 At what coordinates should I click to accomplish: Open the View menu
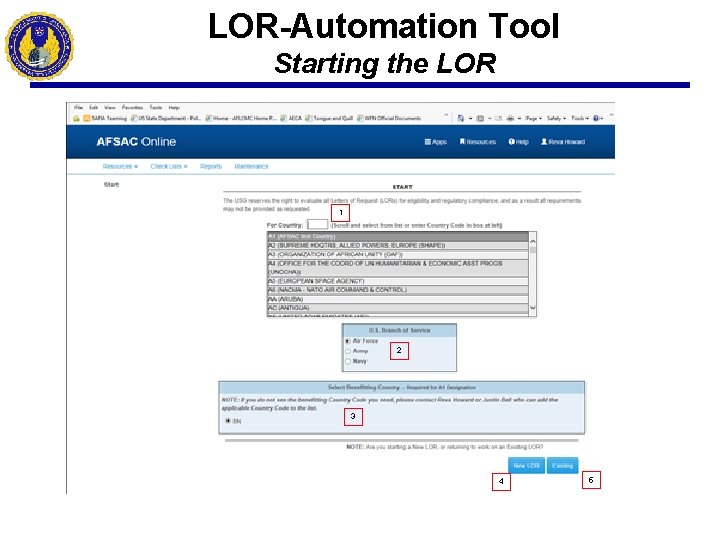point(110,107)
